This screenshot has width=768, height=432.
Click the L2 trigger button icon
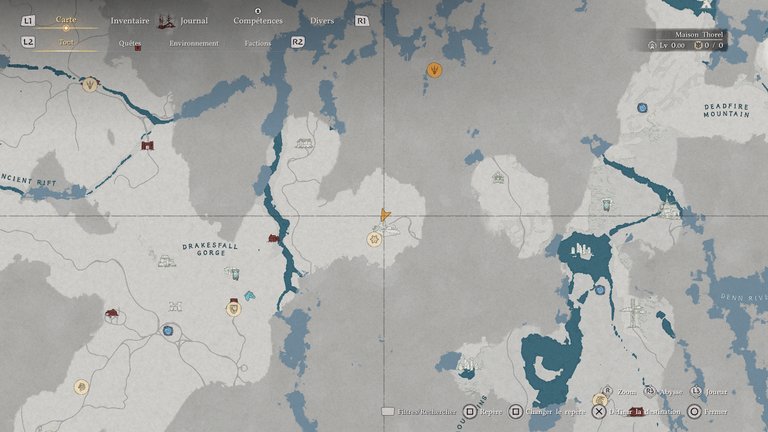click(28, 42)
